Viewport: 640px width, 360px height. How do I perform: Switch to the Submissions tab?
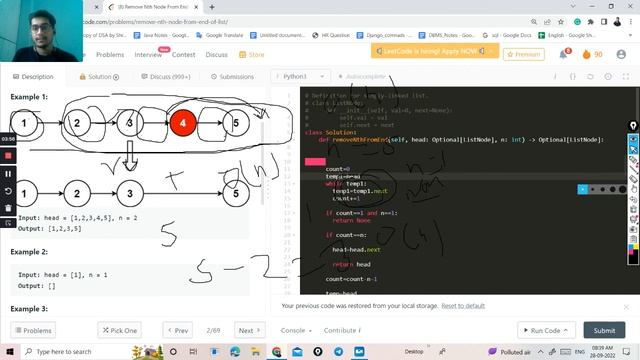(x=232, y=76)
